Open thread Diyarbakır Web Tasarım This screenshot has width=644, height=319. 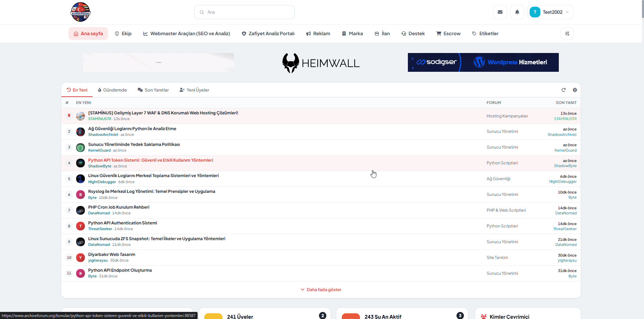coord(112,255)
